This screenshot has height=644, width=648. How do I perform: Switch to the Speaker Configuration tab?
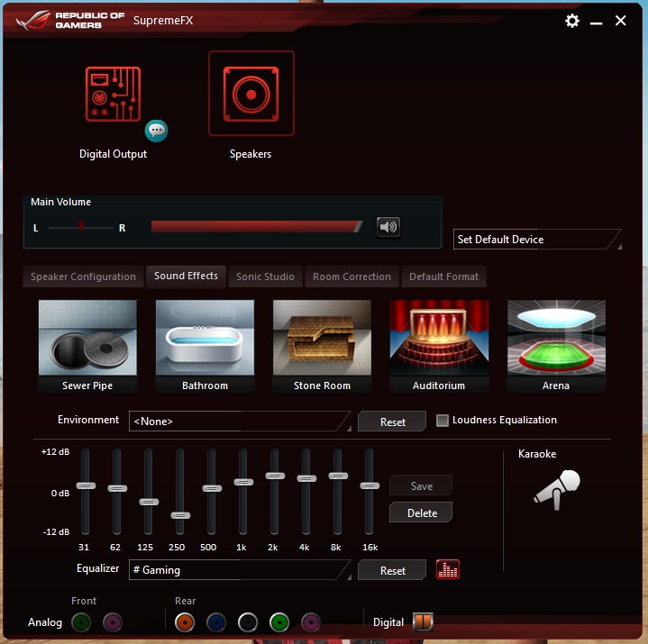click(x=83, y=277)
